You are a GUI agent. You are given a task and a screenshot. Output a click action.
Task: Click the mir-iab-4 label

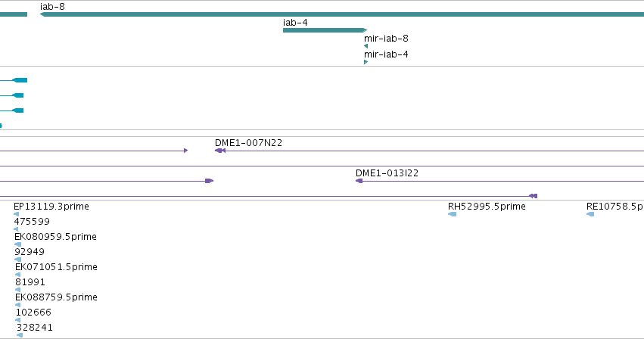pos(386,54)
